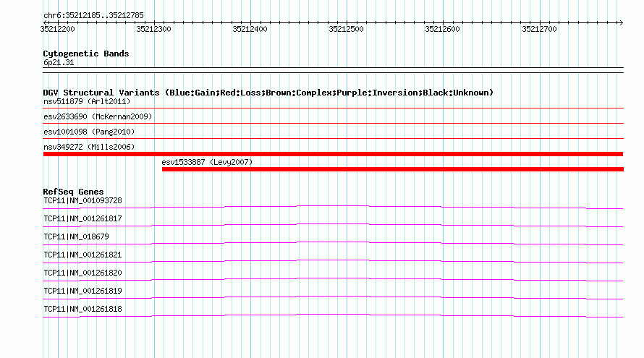Click the thick red bar of esv1533887
The width and height of the screenshot is (644, 358).
[393, 169]
